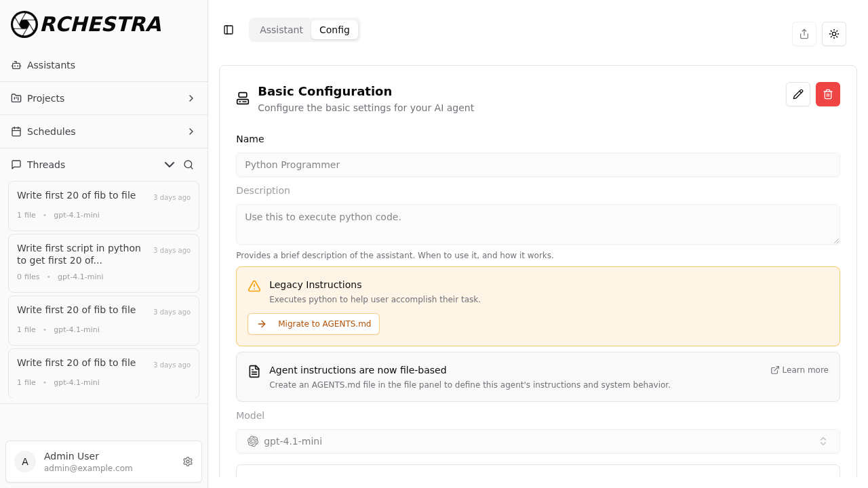The width and height of the screenshot is (868, 488).
Task: Click the Assistants robot icon
Action: 16,65
